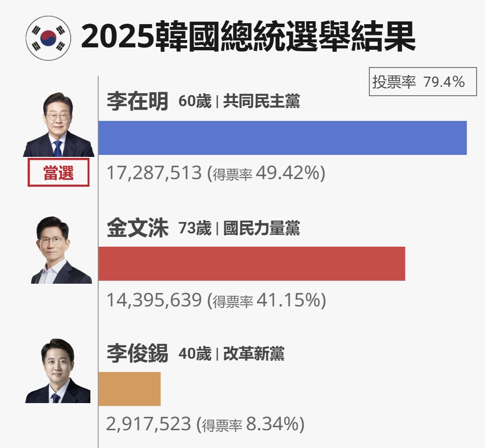This screenshot has width=485, height=448.
Task: Click the party label 改革新黨
Action: point(254,353)
